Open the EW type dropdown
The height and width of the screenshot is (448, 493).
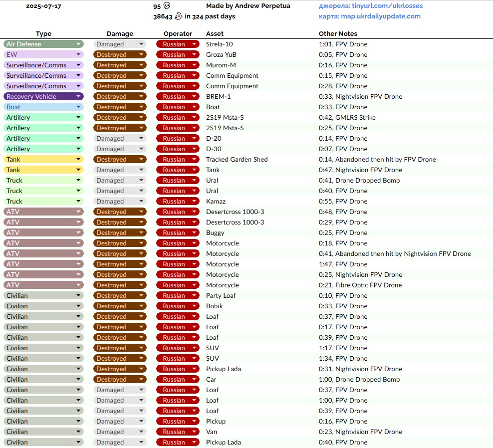pyautogui.click(x=43, y=54)
